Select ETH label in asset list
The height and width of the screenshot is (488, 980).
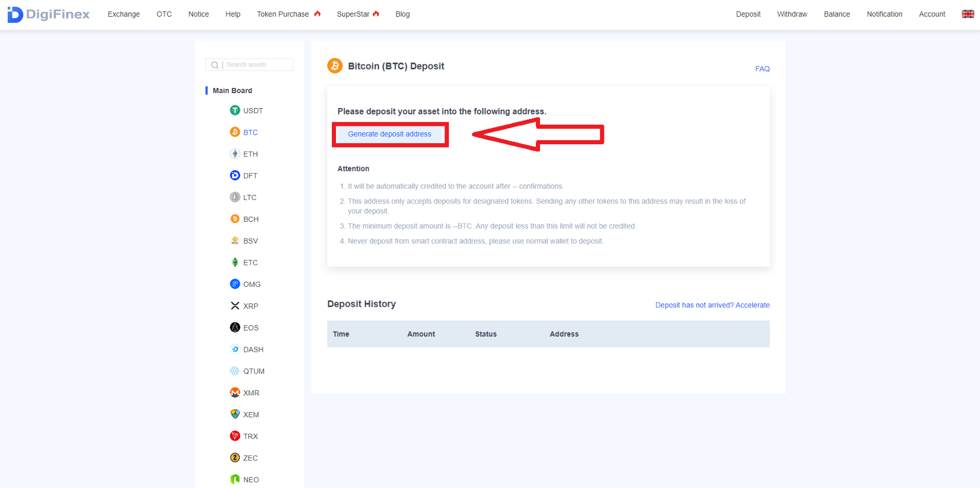(x=251, y=154)
